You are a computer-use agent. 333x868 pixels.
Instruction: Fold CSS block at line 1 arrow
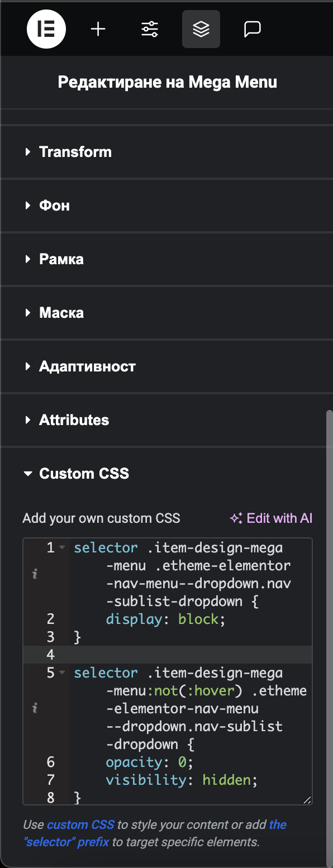62,547
